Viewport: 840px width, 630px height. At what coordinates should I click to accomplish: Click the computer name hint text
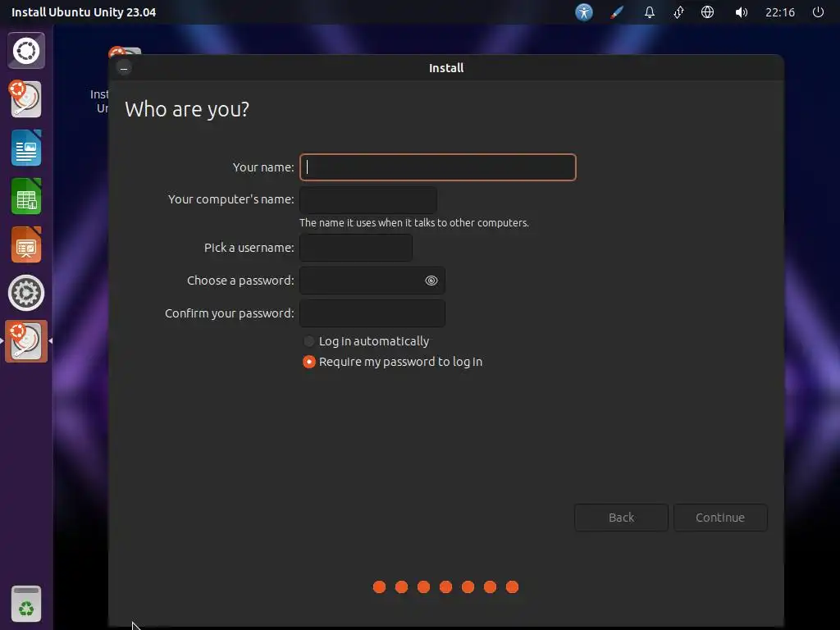[414, 223]
